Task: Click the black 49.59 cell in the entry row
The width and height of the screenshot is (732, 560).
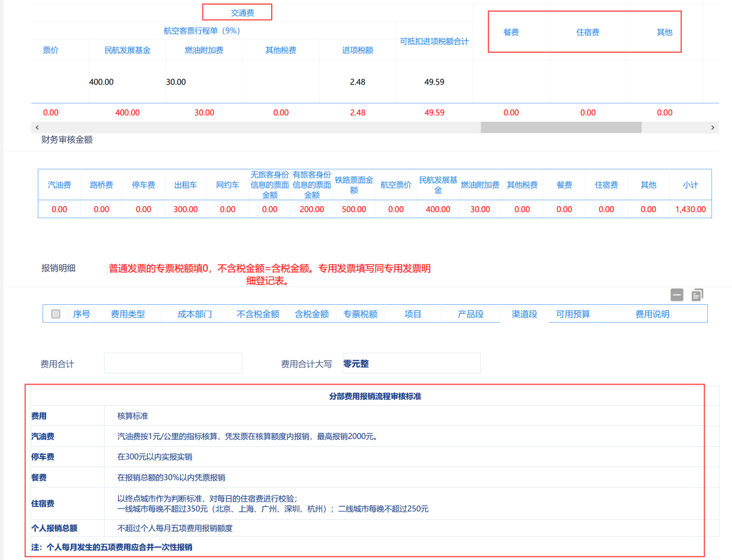Action: tap(434, 82)
